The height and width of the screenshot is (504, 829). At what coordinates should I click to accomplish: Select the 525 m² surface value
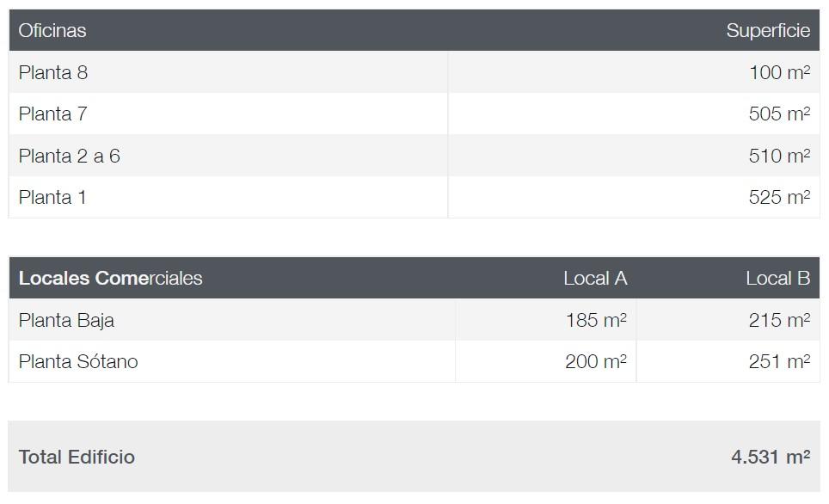[779, 197]
